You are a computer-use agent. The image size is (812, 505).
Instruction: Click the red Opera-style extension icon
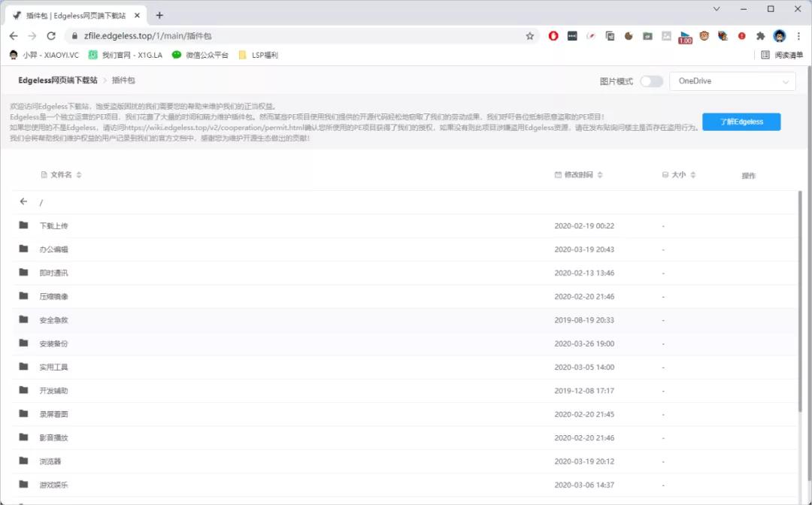point(553,35)
